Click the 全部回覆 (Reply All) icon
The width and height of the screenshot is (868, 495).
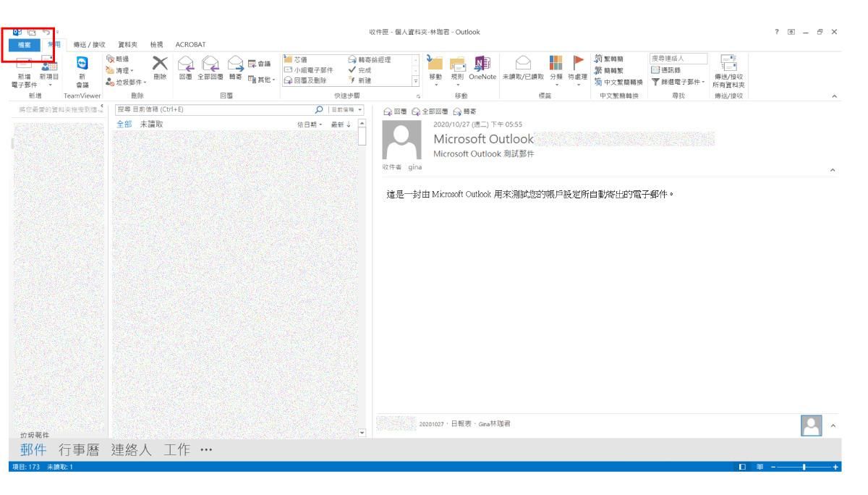[209, 69]
